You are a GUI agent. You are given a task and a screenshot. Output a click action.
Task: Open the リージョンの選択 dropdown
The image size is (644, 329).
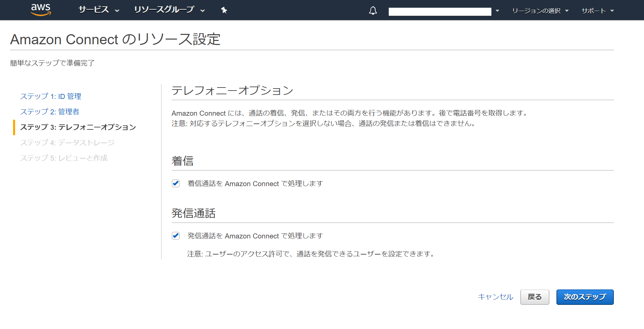pos(540,11)
